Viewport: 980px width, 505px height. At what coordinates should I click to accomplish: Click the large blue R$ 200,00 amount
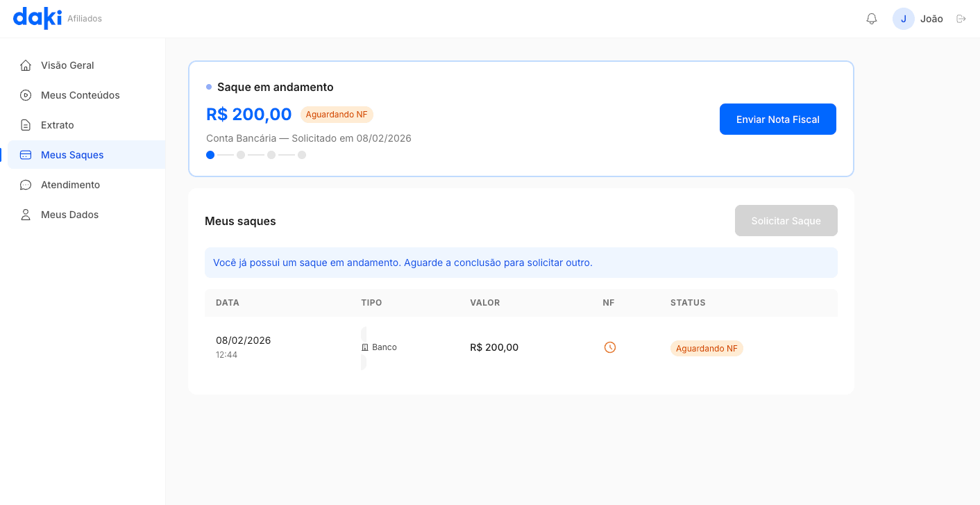pyautogui.click(x=249, y=115)
